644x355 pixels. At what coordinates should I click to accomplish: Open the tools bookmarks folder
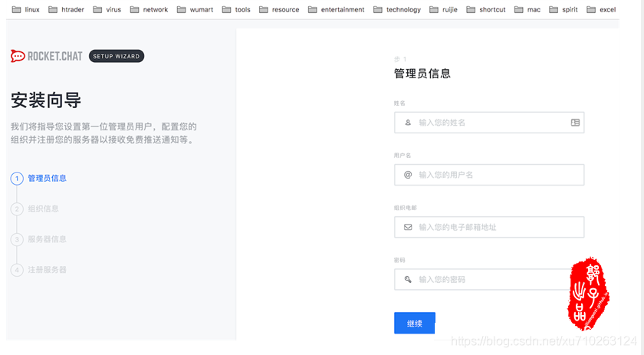coord(236,9)
